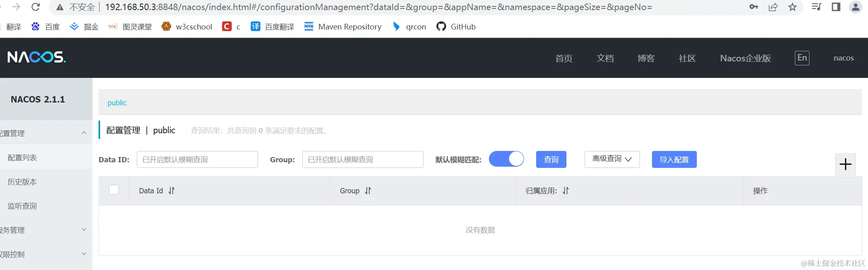Open the GitHub bookmark

(x=456, y=27)
